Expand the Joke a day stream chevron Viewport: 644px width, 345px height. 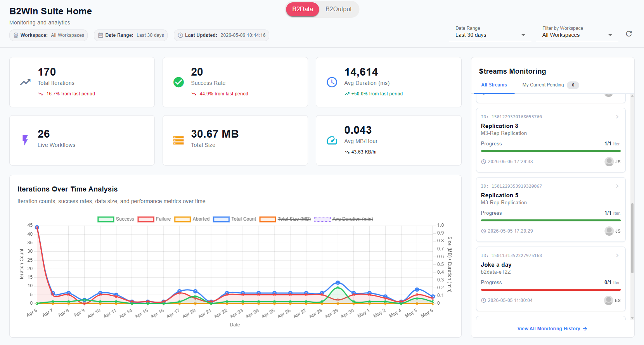tap(617, 255)
